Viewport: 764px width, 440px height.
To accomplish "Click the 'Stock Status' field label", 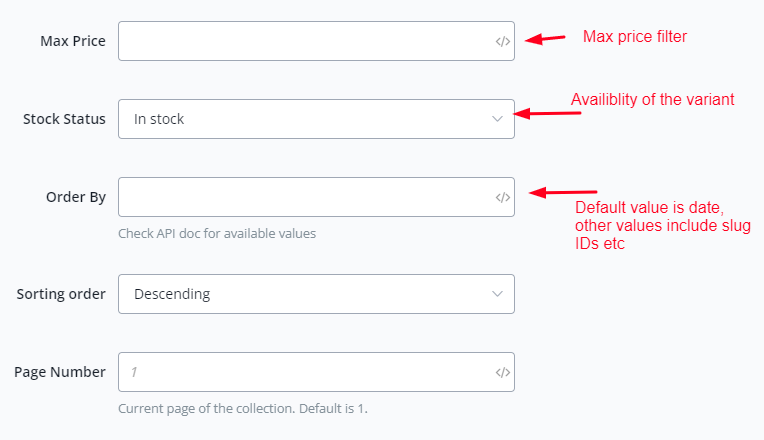I will [64, 119].
